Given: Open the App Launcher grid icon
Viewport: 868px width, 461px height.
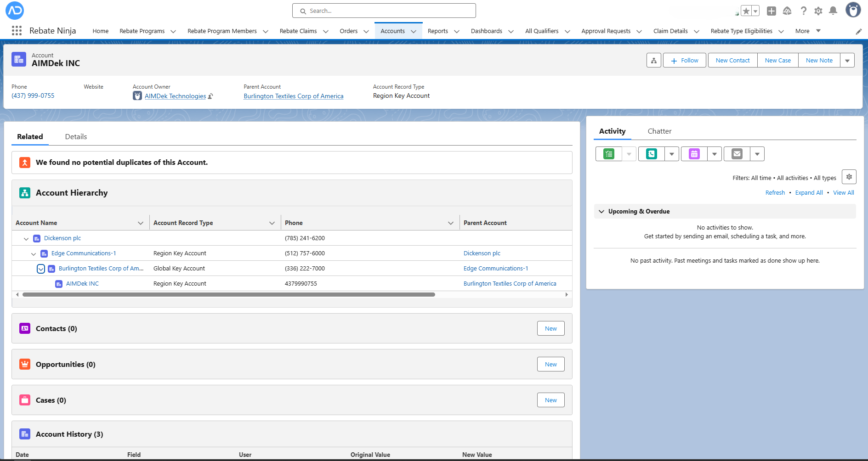Looking at the screenshot, I should [17, 31].
